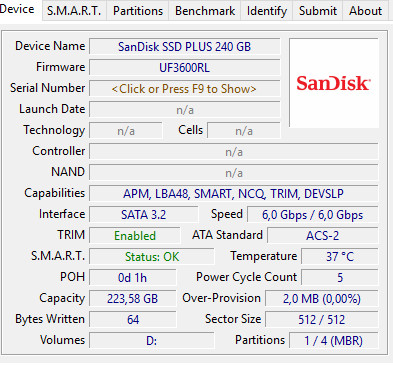The image size is (393, 365).
Task: Click the Sector Size value 512 / 512
Action: click(322, 320)
